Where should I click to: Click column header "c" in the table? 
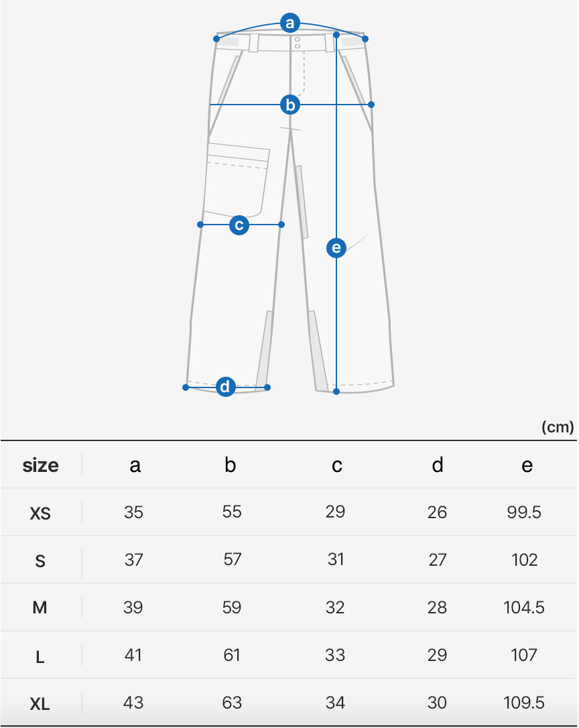[336, 465]
